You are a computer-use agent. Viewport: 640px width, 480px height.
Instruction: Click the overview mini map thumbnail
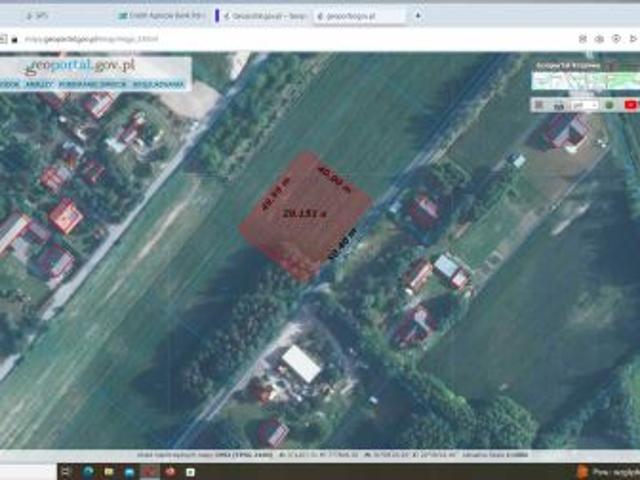point(586,81)
